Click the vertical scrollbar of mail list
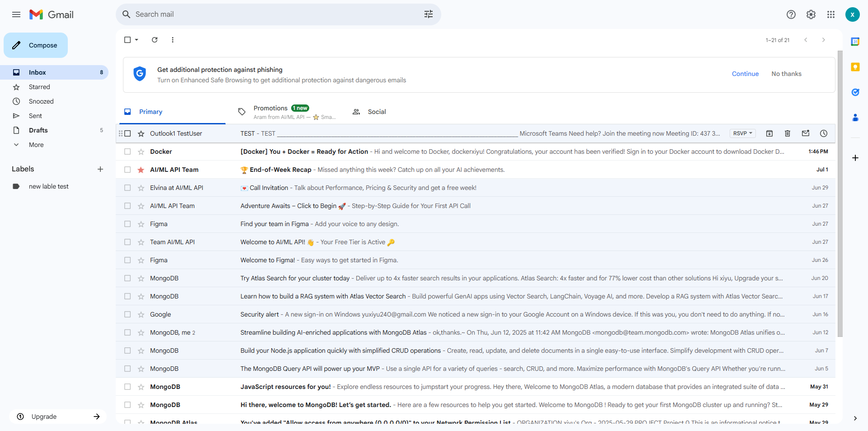The height and width of the screenshot is (431, 868). coord(840,194)
